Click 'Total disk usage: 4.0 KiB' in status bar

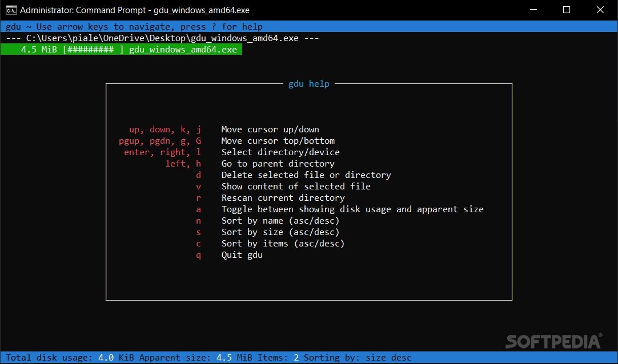click(x=70, y=358)
